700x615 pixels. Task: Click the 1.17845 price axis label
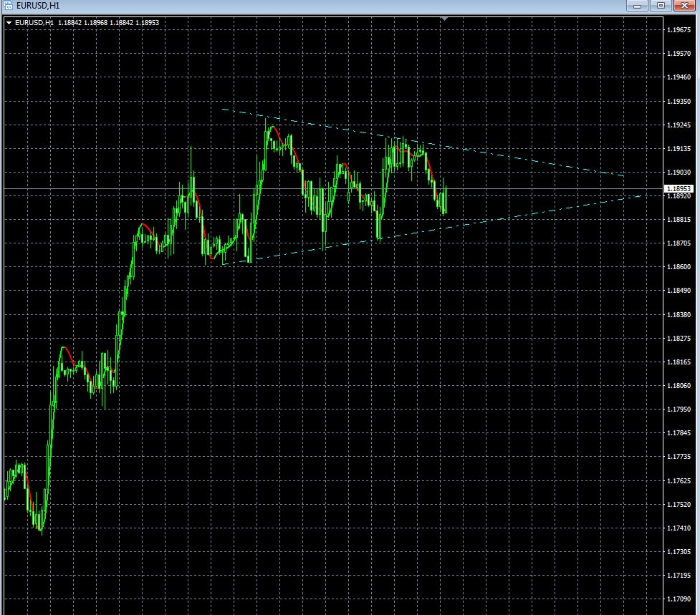tap(679, 432)
